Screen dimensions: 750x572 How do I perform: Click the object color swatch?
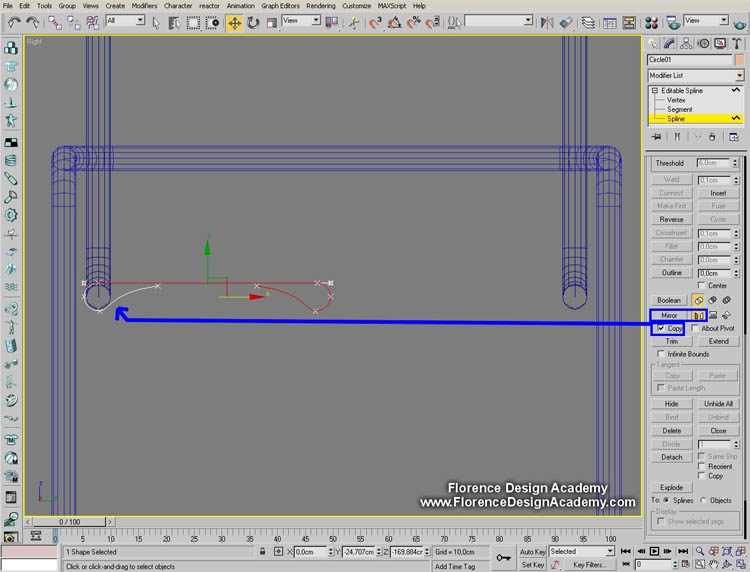[739, 60]
